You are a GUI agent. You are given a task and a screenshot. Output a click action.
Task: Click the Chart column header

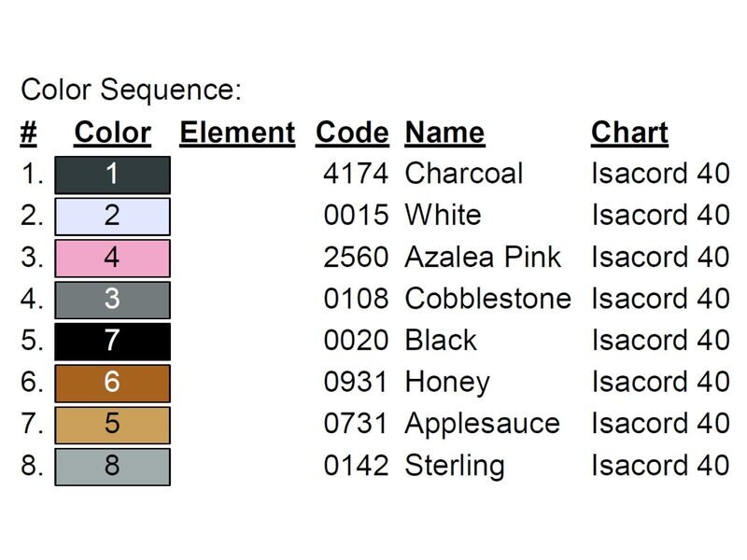click(629, 133)
